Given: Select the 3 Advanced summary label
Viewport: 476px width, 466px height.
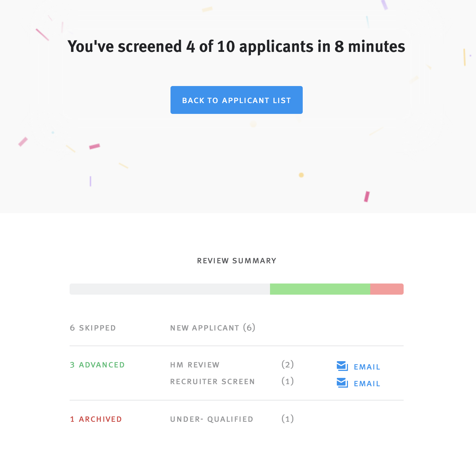Looking at the screenshot, I should tap(97, 365).
